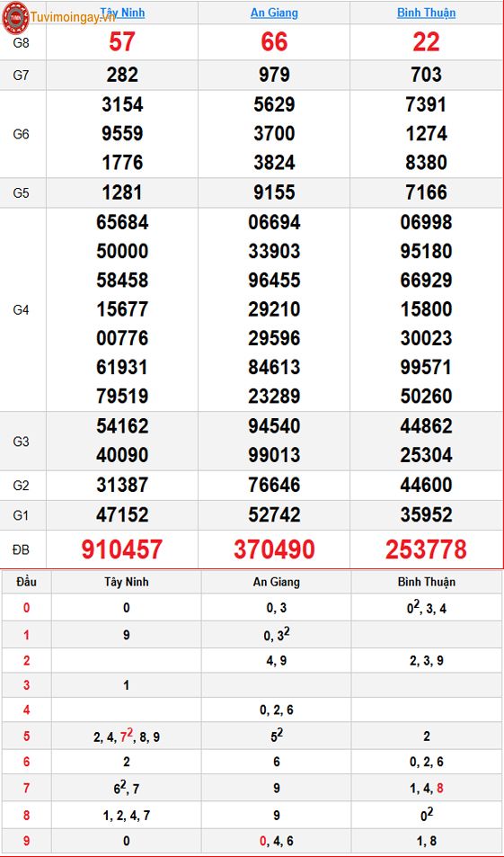504x857 pixels.
Task: Select the G4 number 30023
Action: (427, 338)
